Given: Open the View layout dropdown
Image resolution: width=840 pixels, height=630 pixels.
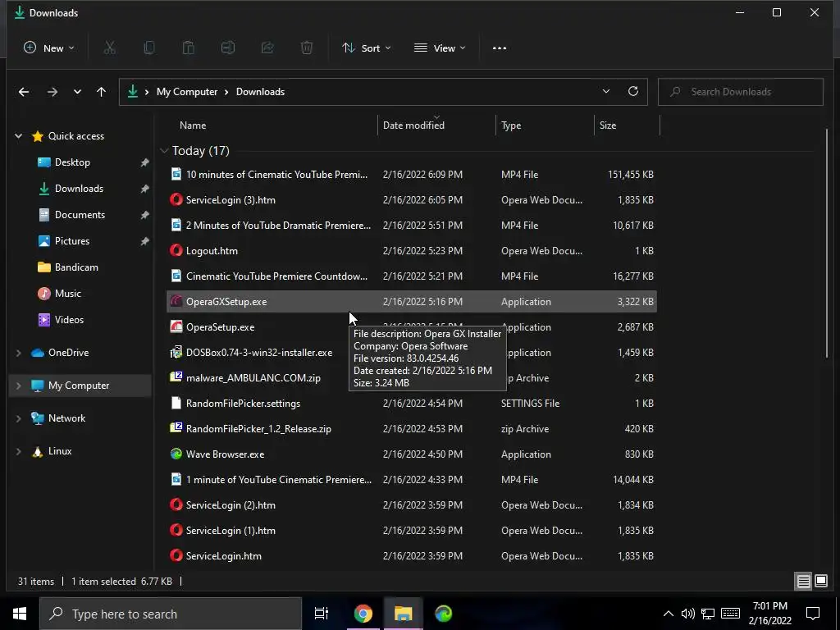Looking at the screenshot, I should pos(440,48).
